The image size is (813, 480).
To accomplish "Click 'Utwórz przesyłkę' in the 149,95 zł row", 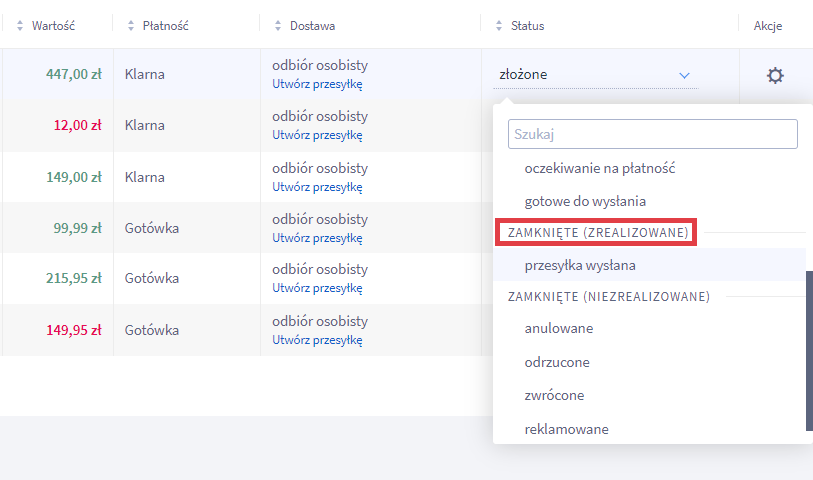I will (x=317, y=339).
